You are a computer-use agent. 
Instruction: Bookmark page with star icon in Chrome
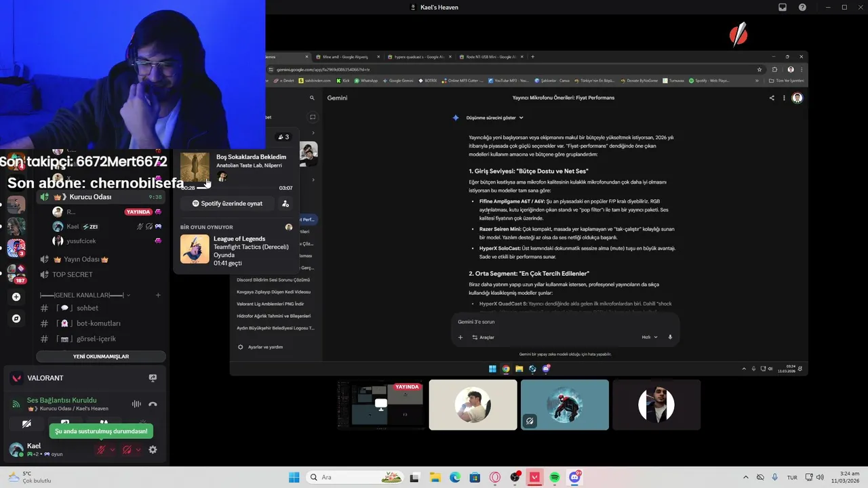tap(759, 69)
